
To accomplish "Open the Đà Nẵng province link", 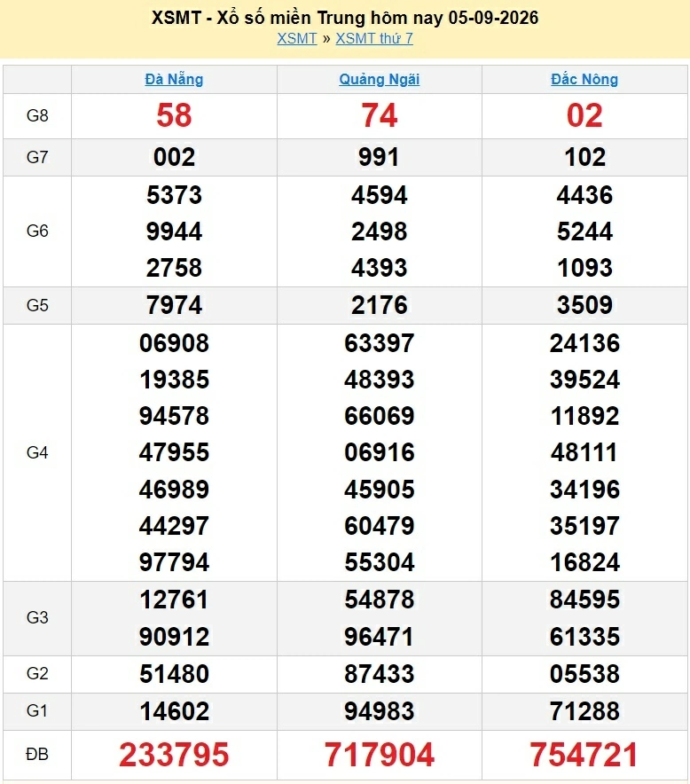I will pos(174,79).
